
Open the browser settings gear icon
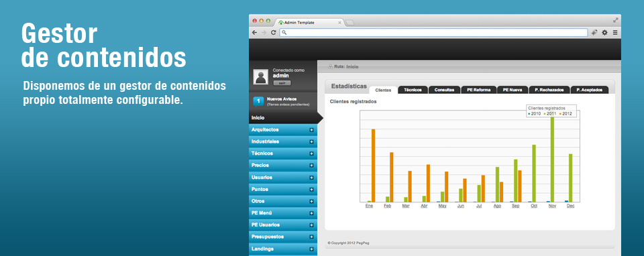coord(604,32)
